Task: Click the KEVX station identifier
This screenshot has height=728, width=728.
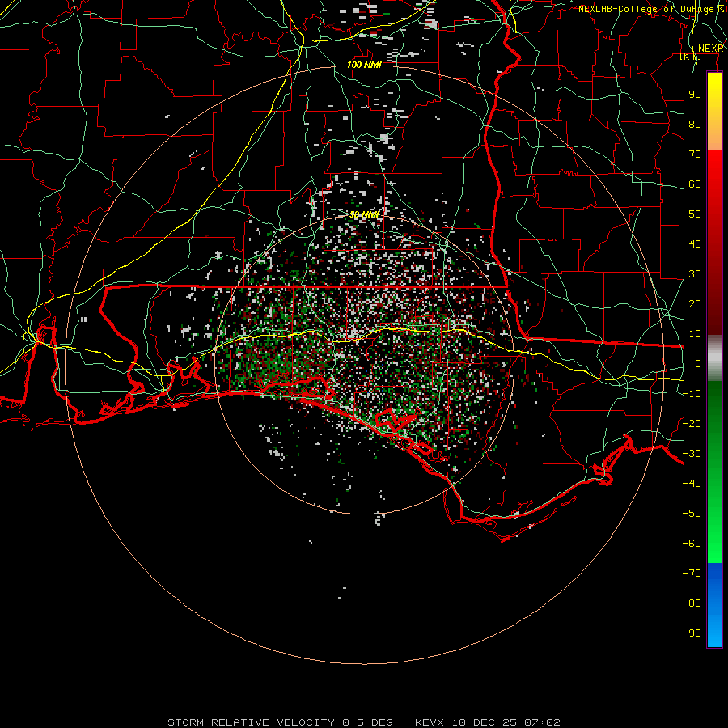Action: tap(430, 722)
